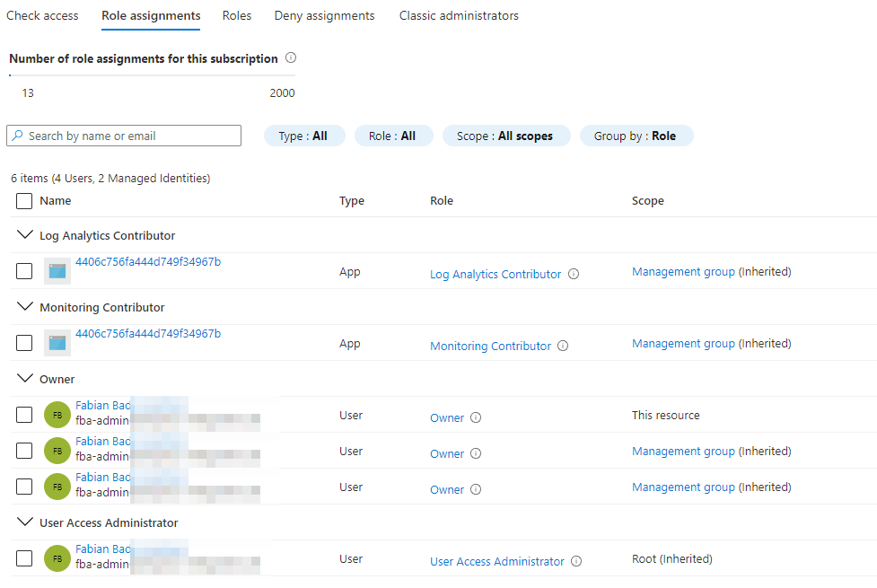Switch to the Deny assignments tab
Screen dimensions: 877x588
pos(324,15)
